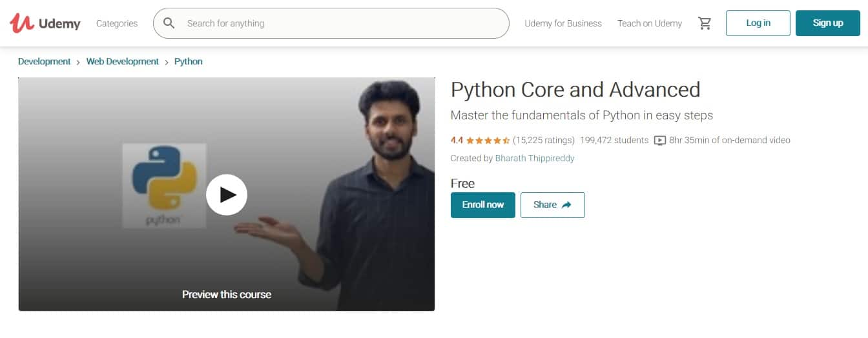868x338 pixels.
Task: Click the Search for anything field
Action: (x=342, y=23)
